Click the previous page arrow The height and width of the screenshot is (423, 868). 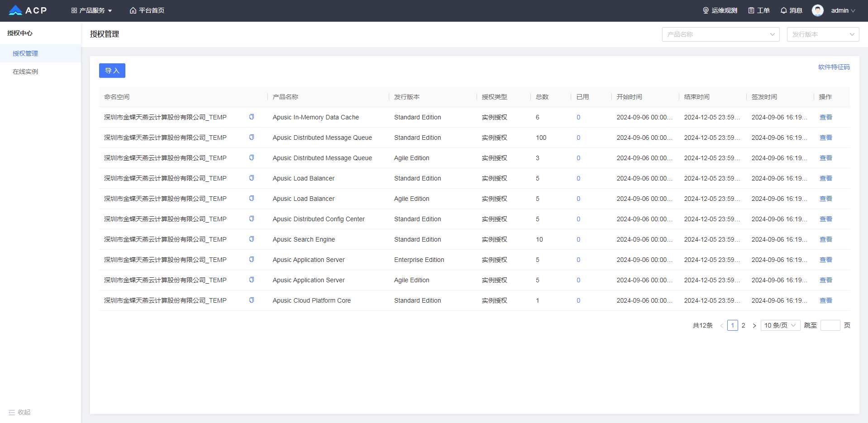721,325
